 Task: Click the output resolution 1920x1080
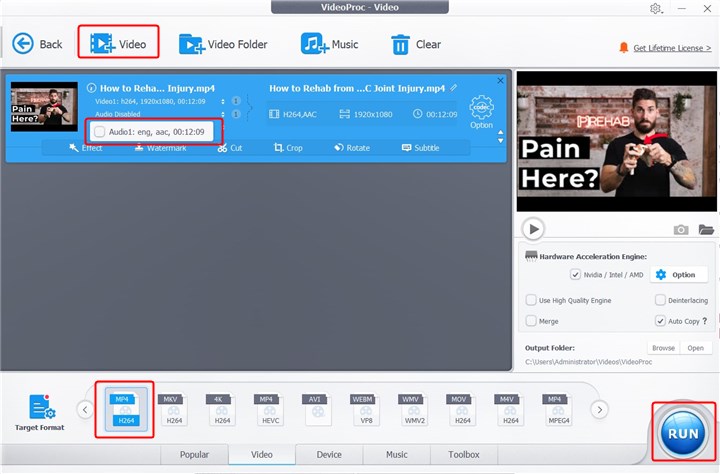click(366, 114)
